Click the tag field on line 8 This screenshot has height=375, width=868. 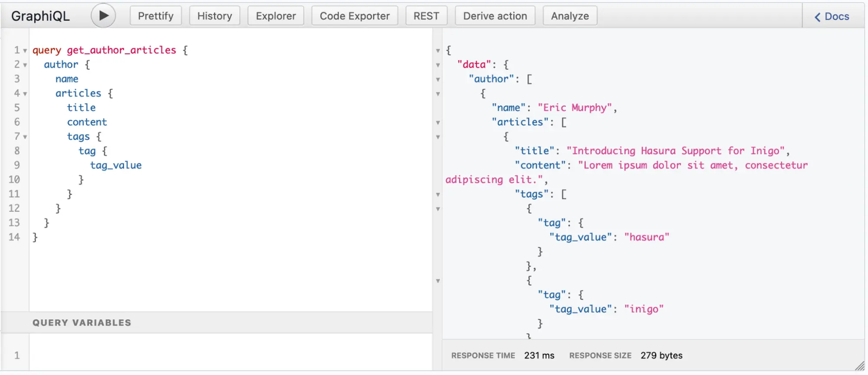(x=87, y=151)
